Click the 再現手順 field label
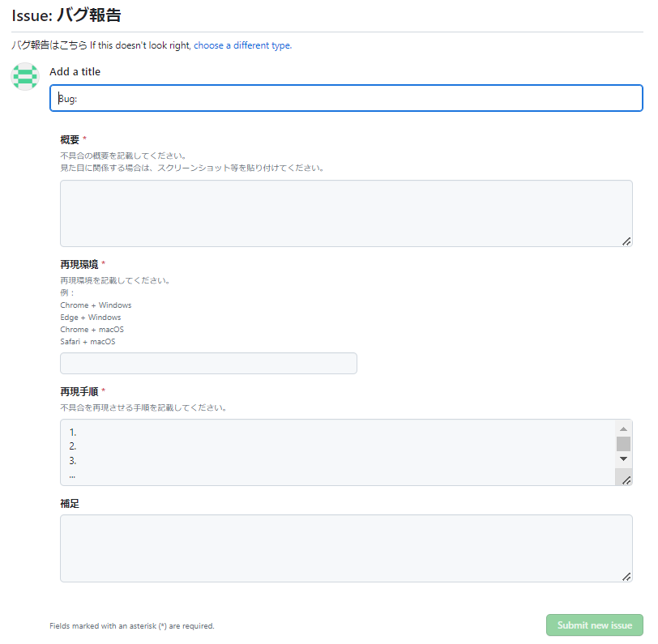658x644 pixels. pos(79,391)
